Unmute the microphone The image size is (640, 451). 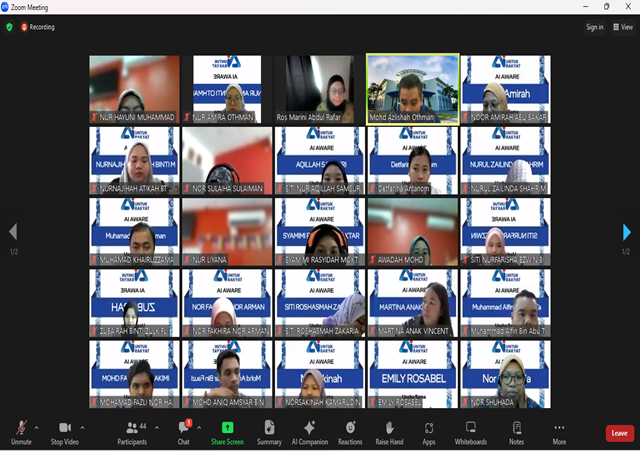[21, 432]
